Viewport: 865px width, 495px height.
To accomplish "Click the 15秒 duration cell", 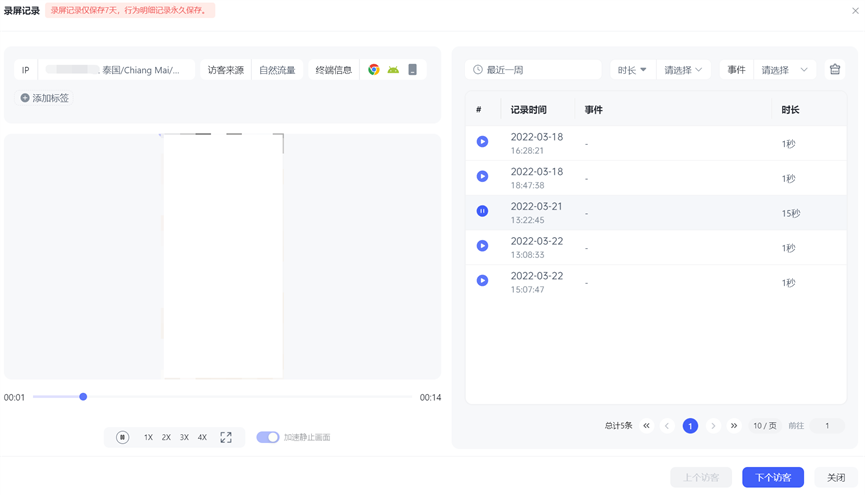I will point(791,213).
